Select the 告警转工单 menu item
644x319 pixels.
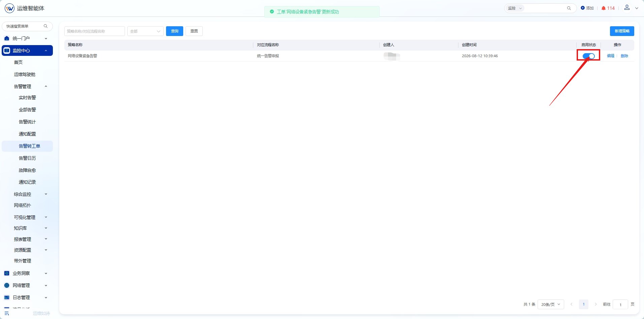(x=27, y=146)
